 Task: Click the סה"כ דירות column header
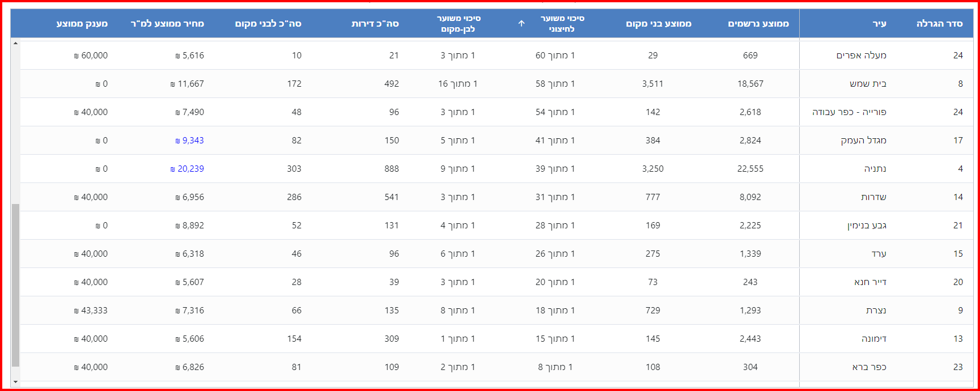(375, 24)
